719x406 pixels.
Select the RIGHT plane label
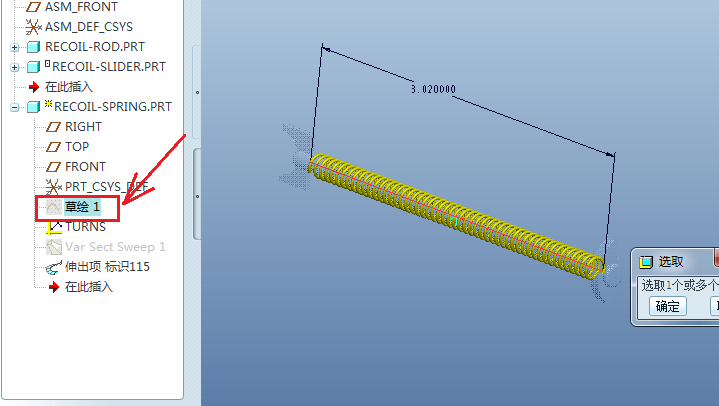tap(83, 127)
